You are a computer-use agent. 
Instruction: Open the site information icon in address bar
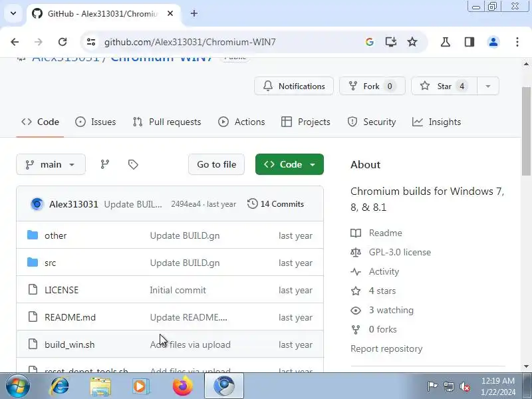[x=91, y=42]
